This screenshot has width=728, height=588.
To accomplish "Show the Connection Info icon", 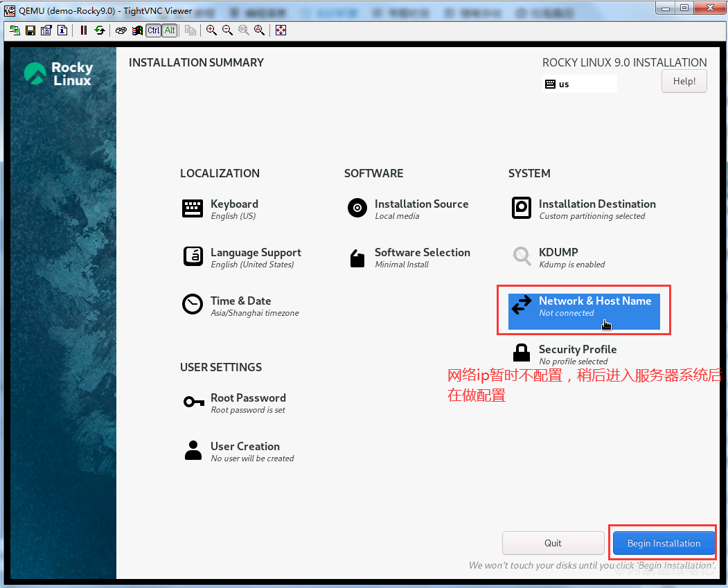I will [62, 30].
